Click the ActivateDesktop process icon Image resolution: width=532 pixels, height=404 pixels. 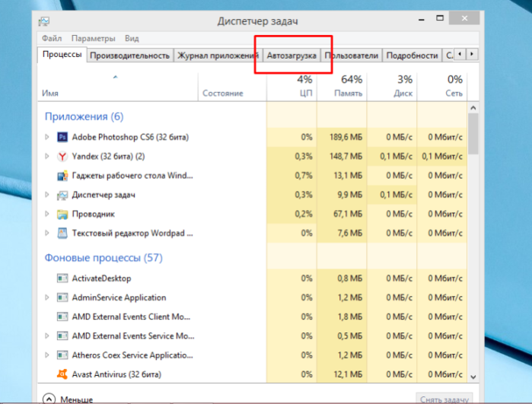(62, 278)
